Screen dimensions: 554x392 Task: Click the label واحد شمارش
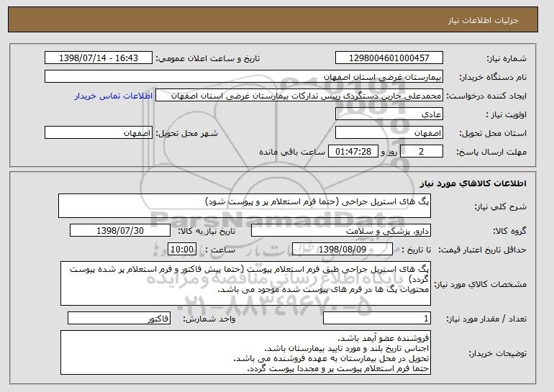coord(209,319)
